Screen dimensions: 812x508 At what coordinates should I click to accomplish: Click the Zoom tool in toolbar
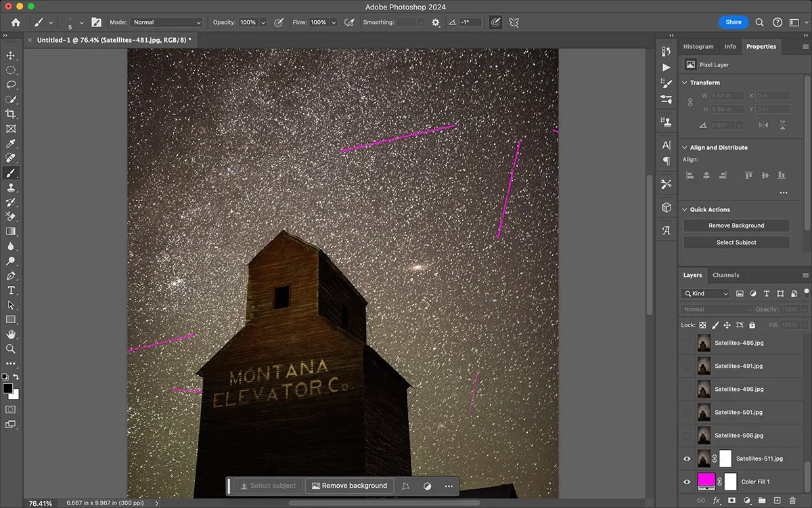pyautogui.click(x=11, y=349)
